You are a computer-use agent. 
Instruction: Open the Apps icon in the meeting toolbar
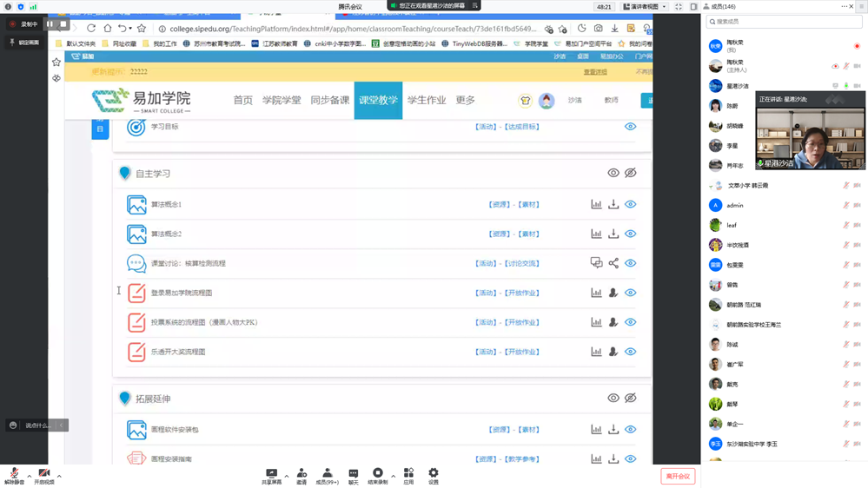click(x=408, y=475)
